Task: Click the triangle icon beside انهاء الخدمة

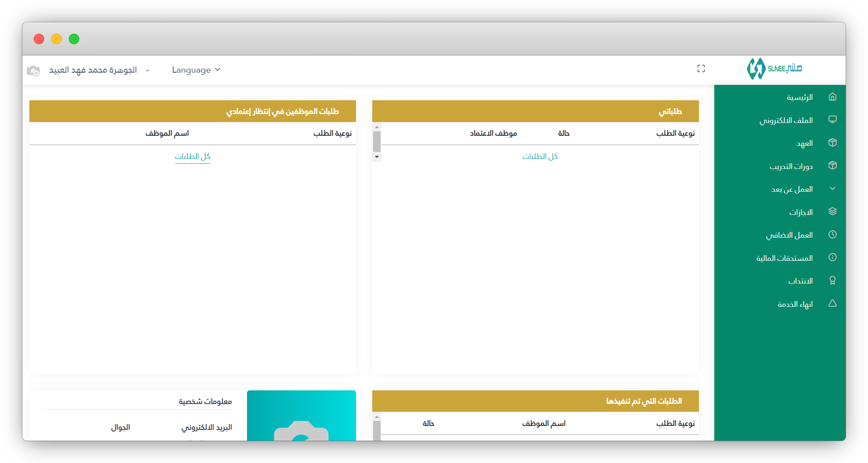Action: tap(833, 303)
